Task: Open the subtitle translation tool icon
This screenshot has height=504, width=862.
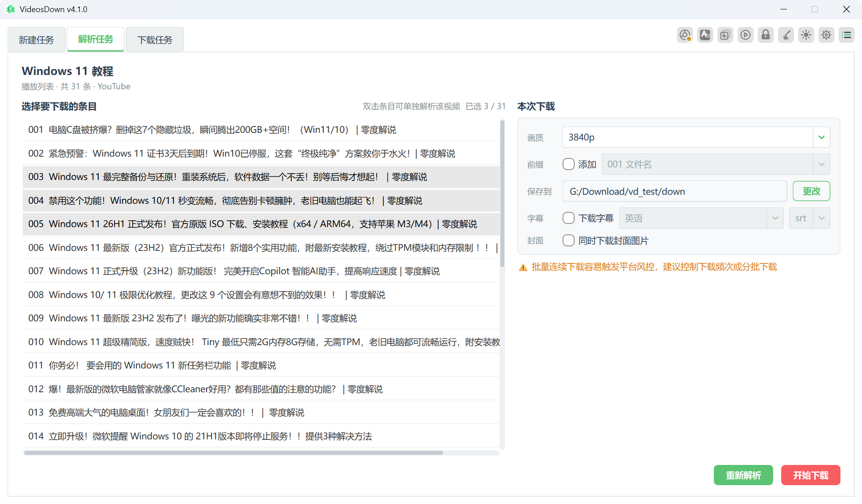Action: click(705, 35)
